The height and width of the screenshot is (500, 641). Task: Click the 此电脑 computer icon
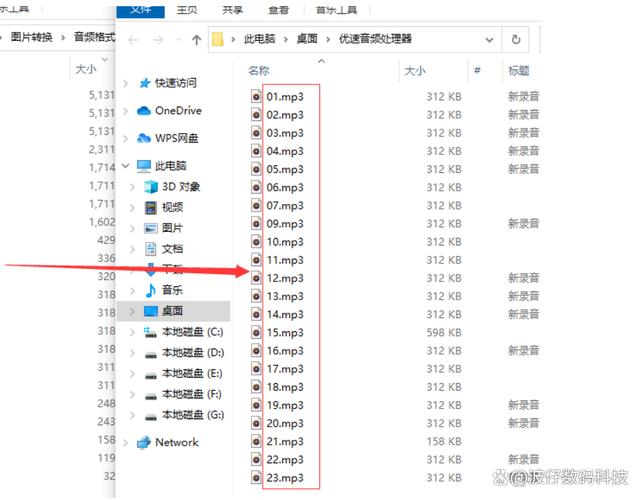coord(144,166)
